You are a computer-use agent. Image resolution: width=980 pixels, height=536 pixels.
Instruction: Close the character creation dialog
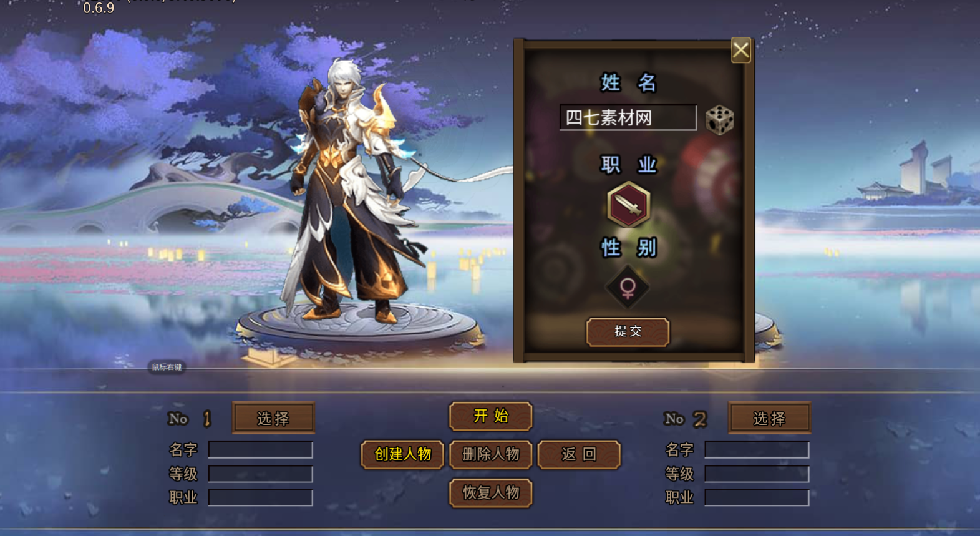tap(740, 51)
